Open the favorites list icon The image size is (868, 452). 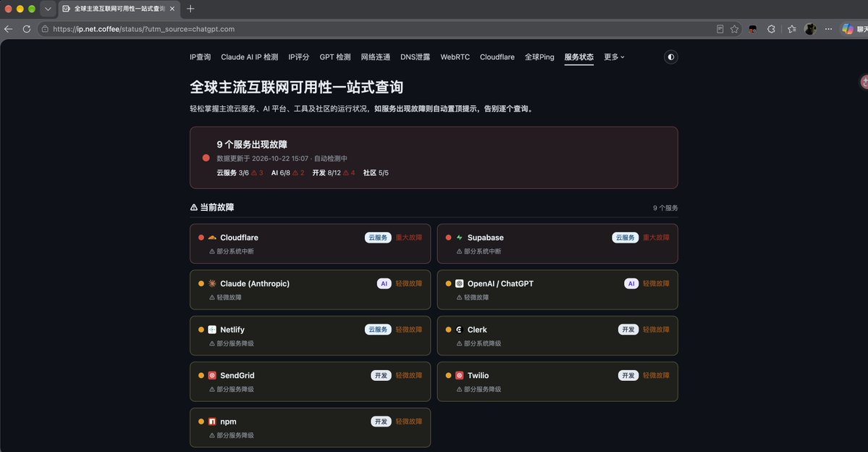coord(791,29)
